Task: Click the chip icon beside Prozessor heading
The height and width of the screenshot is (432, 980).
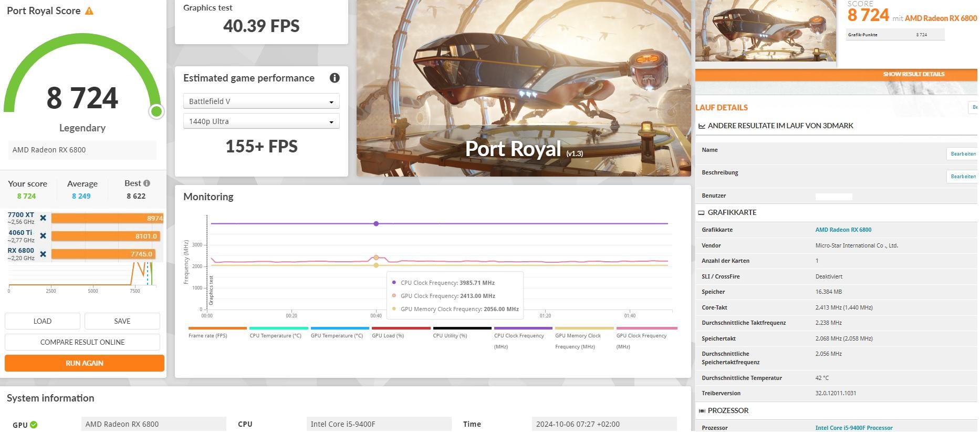Action: click(702, 411)
